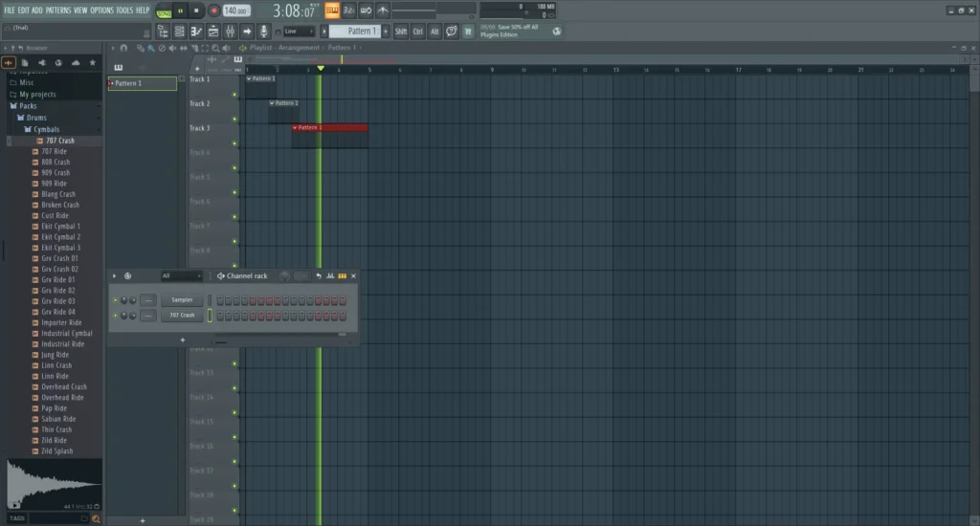The width and height of the screenshot is (980, 526).
Task: Open the FILE menu
Action: point(10,10)
